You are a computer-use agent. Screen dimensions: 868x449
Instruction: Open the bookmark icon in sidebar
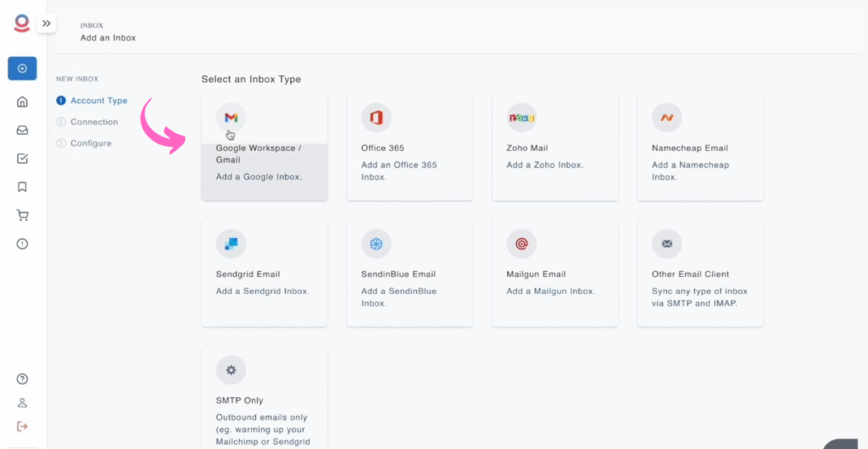(22, 187)
